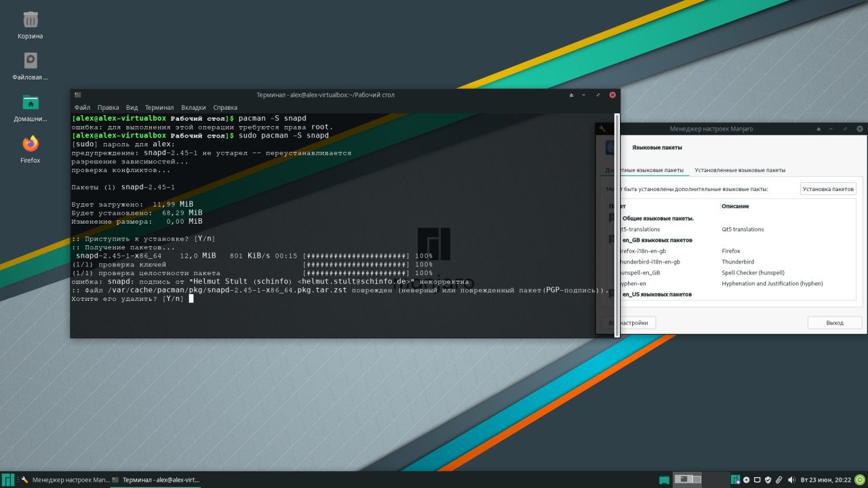Click the Описание column header
This screenshot has width=868, height=488.
coord(735,206)
